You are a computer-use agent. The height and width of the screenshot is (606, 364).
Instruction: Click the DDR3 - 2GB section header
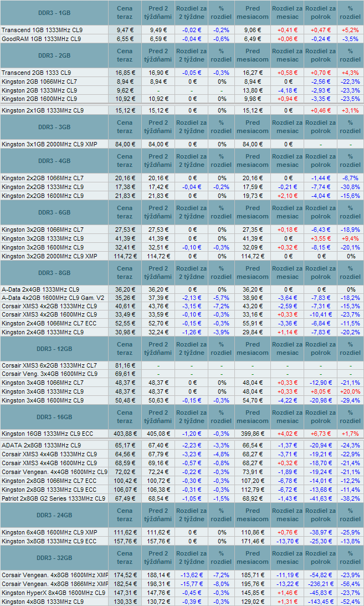54,55
